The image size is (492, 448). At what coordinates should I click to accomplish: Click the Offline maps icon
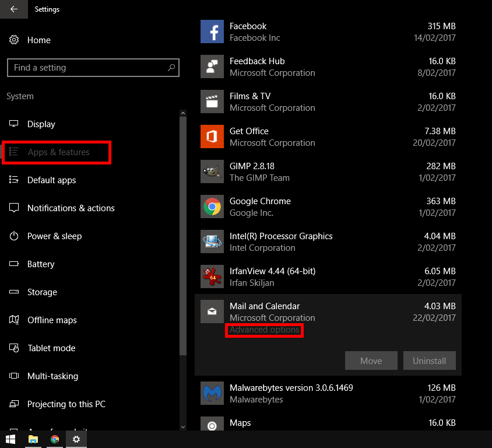14,320
